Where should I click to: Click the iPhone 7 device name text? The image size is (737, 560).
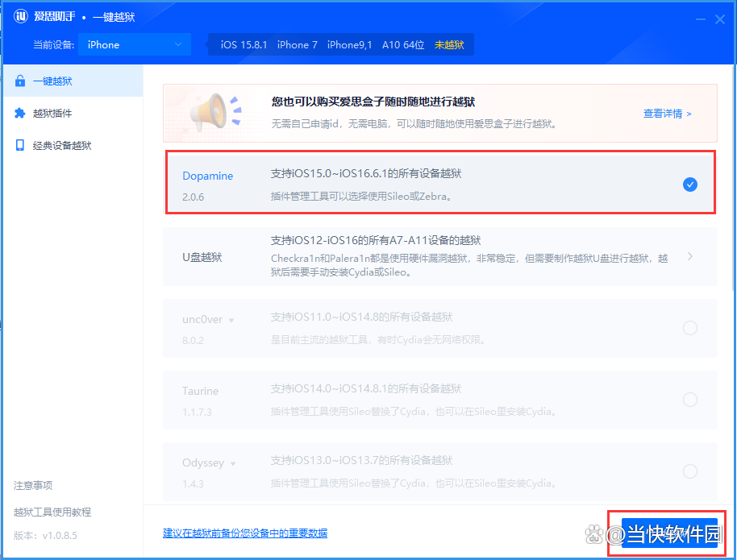point(297,44)
